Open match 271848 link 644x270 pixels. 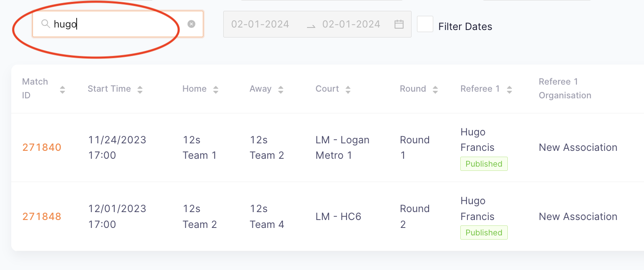point(42,217)
